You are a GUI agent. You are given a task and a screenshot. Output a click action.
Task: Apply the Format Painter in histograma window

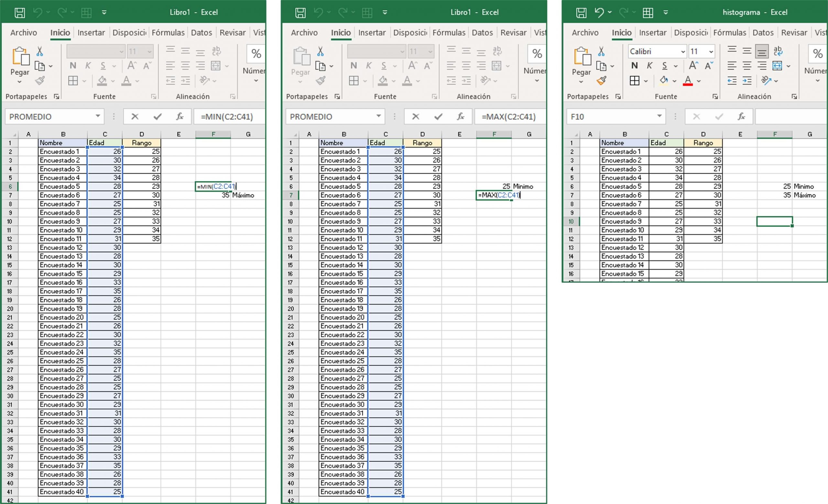(x=602, y=81)
